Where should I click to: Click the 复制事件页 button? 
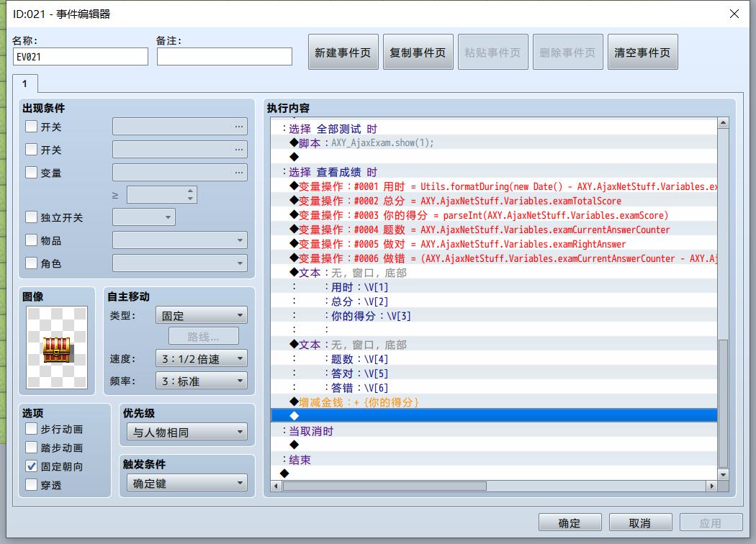pos(418,52)
